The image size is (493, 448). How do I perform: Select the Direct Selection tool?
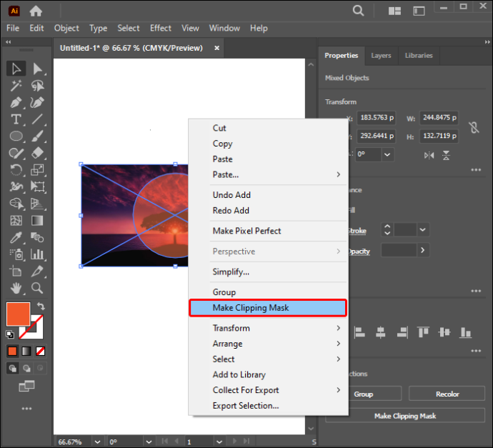(x=37, y=69)
